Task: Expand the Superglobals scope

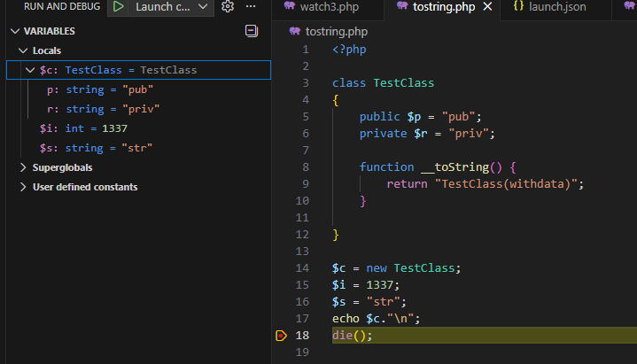Action: (x=24, y=167)
